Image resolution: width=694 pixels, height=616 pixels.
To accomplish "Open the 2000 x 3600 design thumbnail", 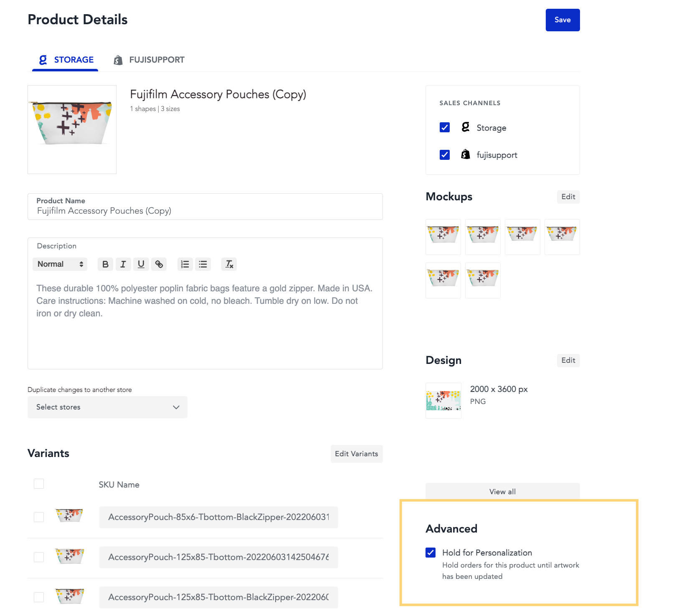I will pyautogui.click(x=443, y=401).
